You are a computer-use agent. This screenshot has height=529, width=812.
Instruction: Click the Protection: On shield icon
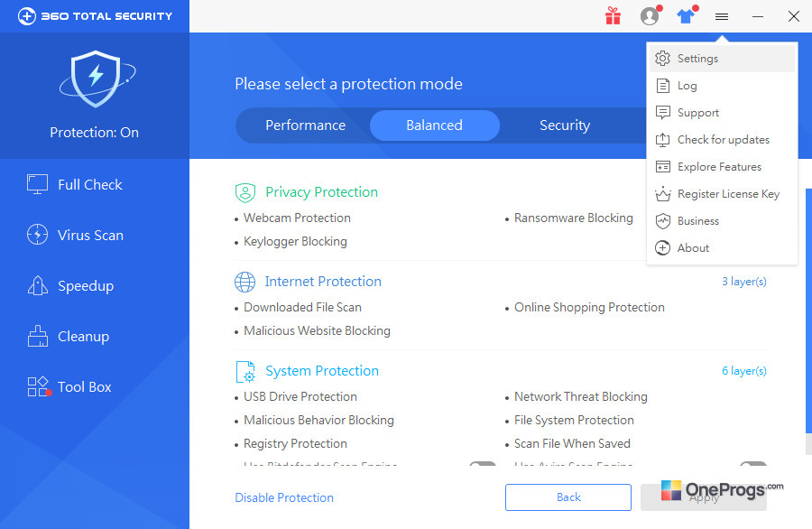[97, 79]
